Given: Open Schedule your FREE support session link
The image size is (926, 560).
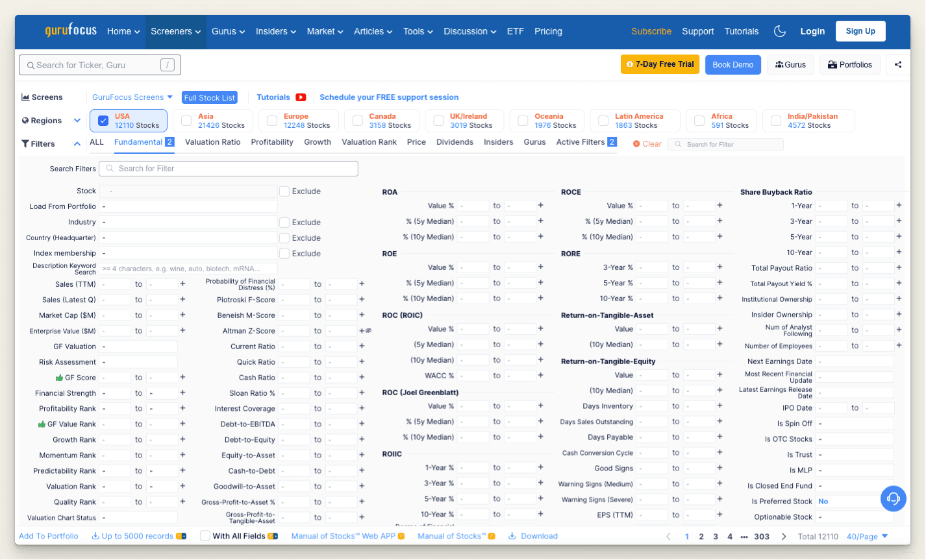Looking at the screenshot, I should pos(389,97).
